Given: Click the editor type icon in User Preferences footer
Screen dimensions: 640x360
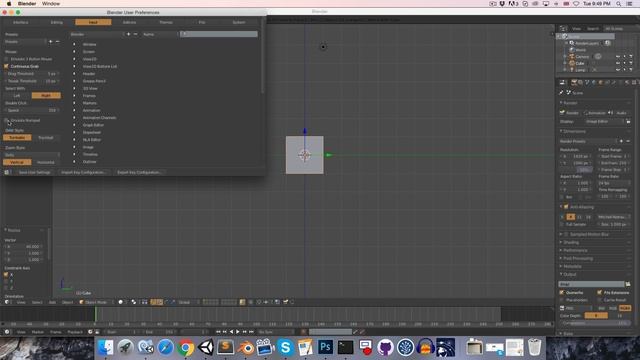Looking at the screenshot, I should click(7, 172).
